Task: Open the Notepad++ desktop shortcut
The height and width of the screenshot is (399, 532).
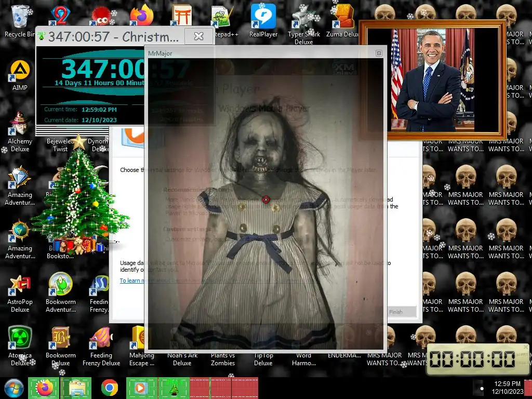Action: click(222, 15)
